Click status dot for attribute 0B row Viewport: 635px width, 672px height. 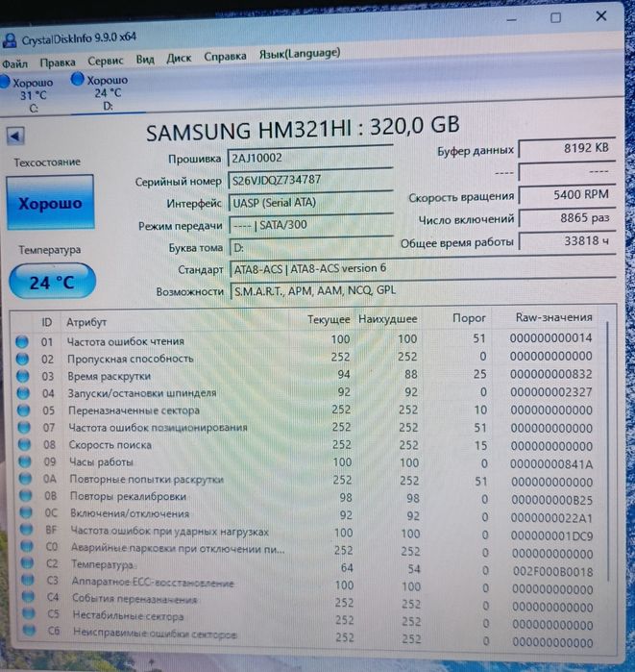26,495
